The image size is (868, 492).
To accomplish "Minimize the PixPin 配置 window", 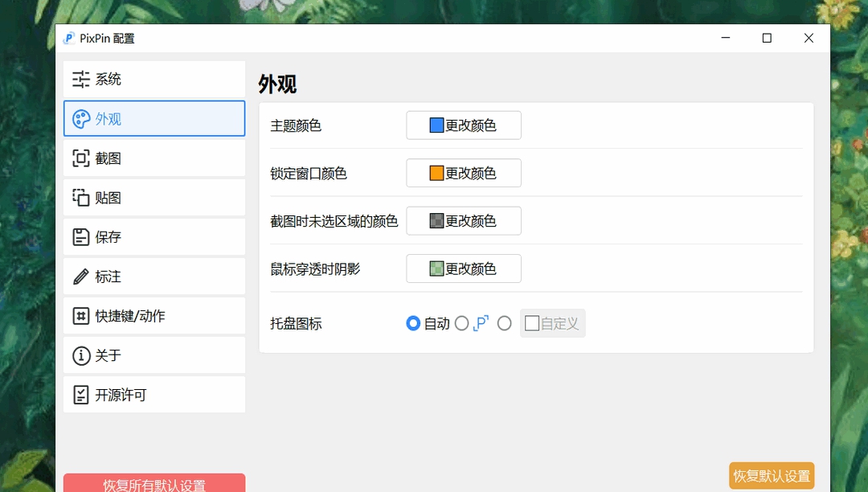I will click(726, 38).
